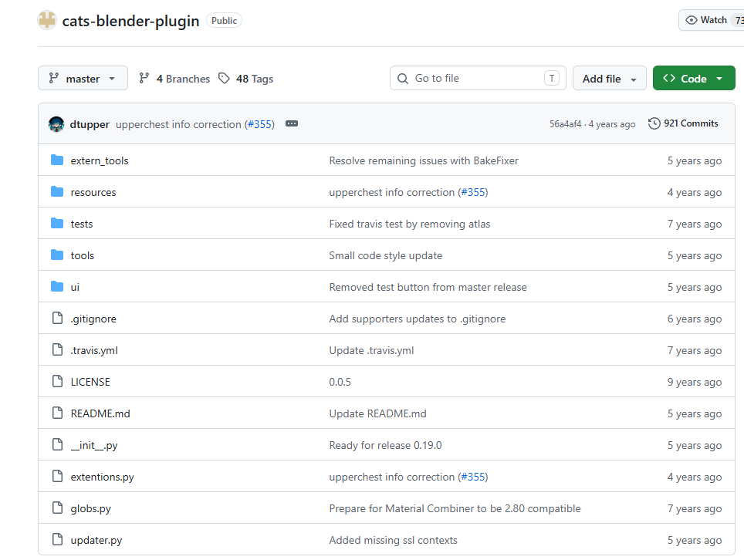744x560 pixels.
Task: Open 'Added missing ssl contexts' commit
Action: [x=394, y=540]
